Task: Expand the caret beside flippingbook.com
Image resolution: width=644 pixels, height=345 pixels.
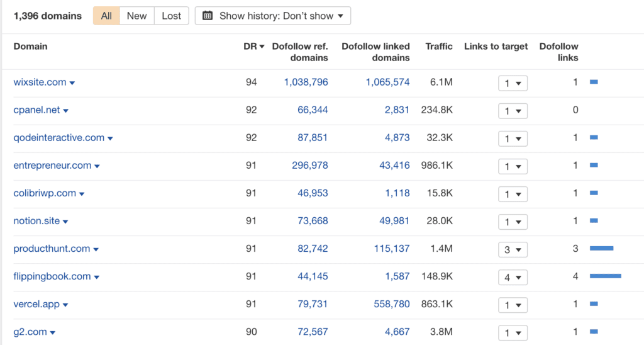Action: click(96, 277)
